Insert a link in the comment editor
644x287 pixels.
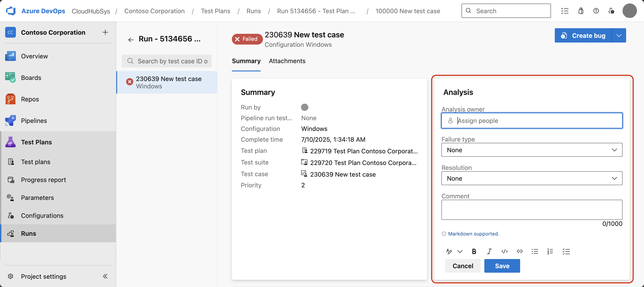pos(520,251)
